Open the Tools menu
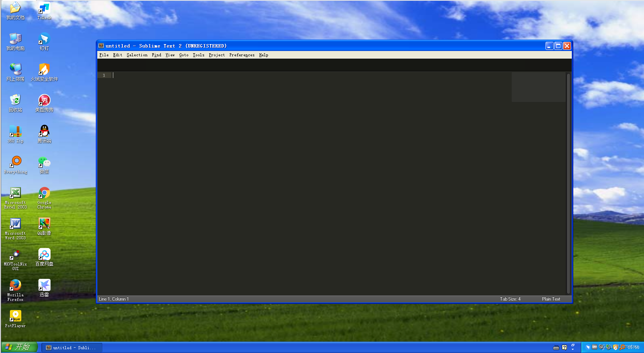 coord(198,55)
